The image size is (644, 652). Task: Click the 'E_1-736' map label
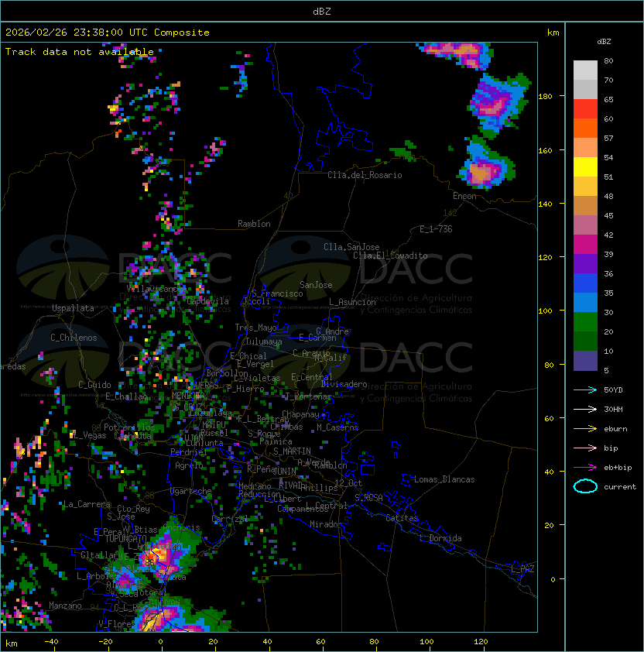tap(436, 229)
